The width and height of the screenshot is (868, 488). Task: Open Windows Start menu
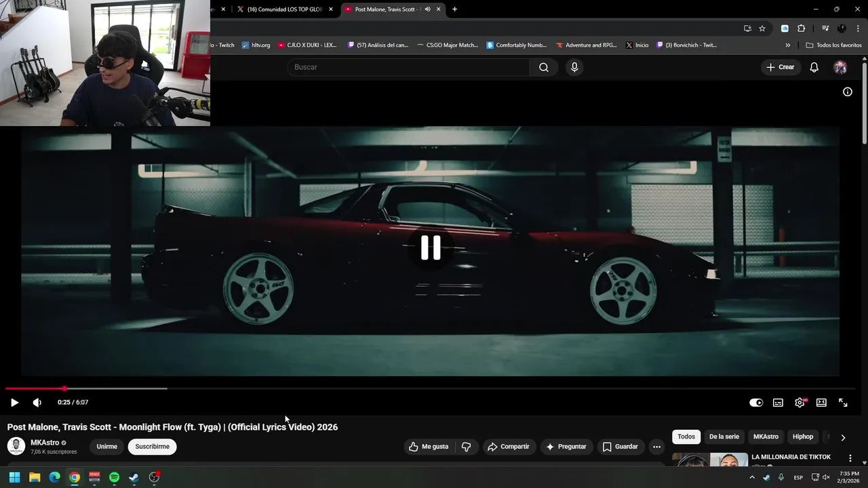(x=14, y=477)
